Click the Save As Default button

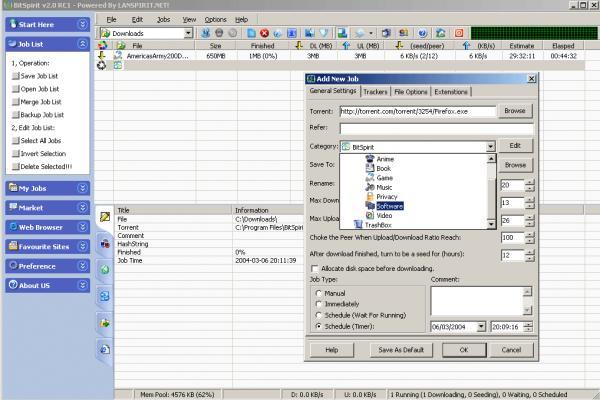(401, 350)
